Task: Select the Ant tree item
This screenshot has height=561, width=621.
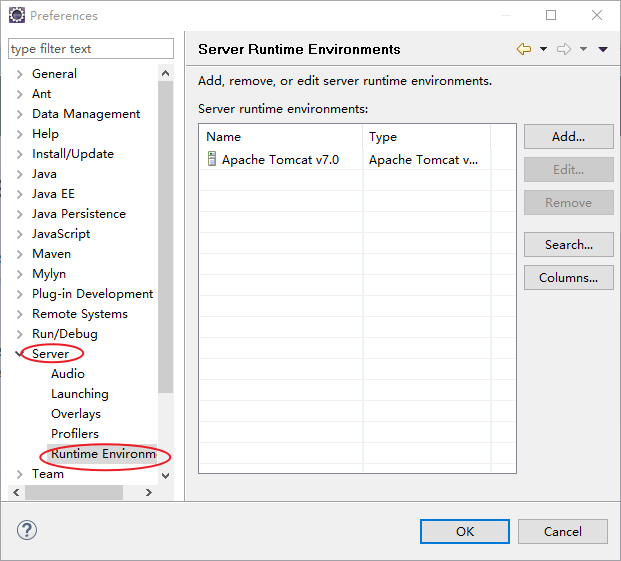Action: (x=42, y=94)
